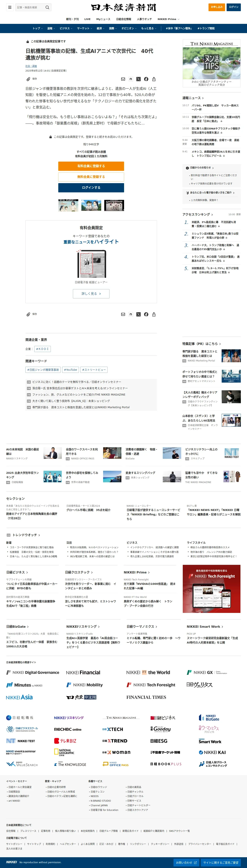
Task: Expand the 国際 navigation dropdown
Action: pos(113,28)
